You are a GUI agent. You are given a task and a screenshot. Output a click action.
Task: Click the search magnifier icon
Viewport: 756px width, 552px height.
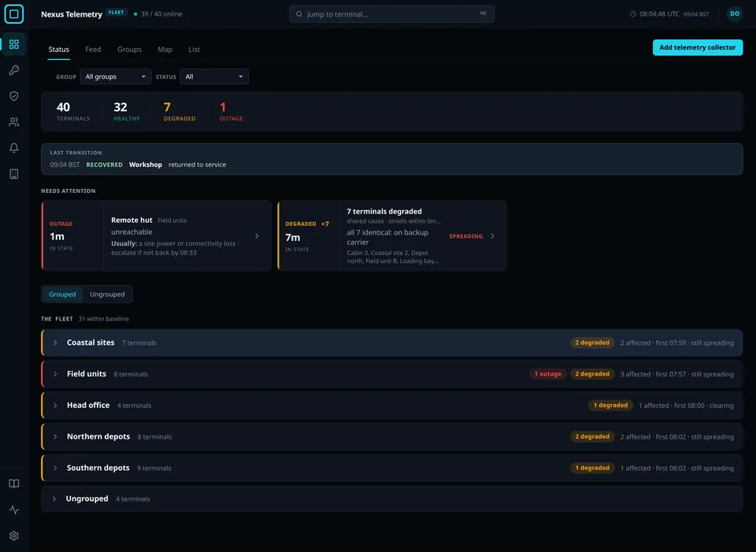tap(299, 14)
